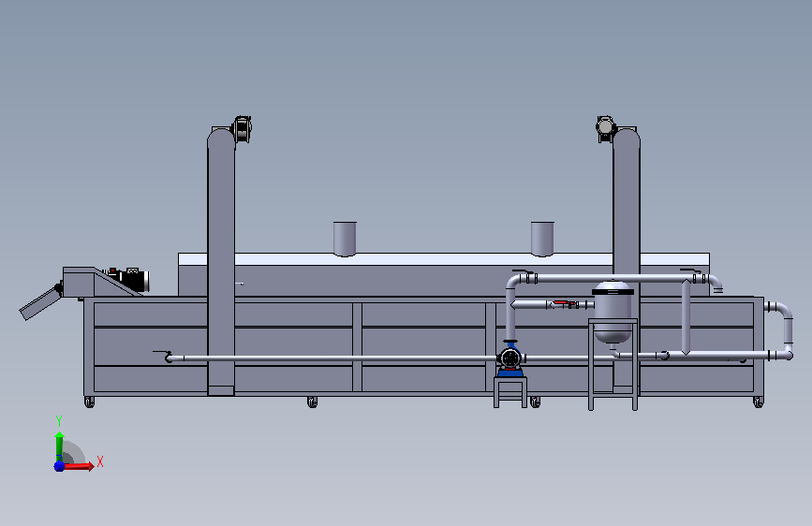Click the blue Z axis ball of the triad
812x526 pixels.
(59, 466)
